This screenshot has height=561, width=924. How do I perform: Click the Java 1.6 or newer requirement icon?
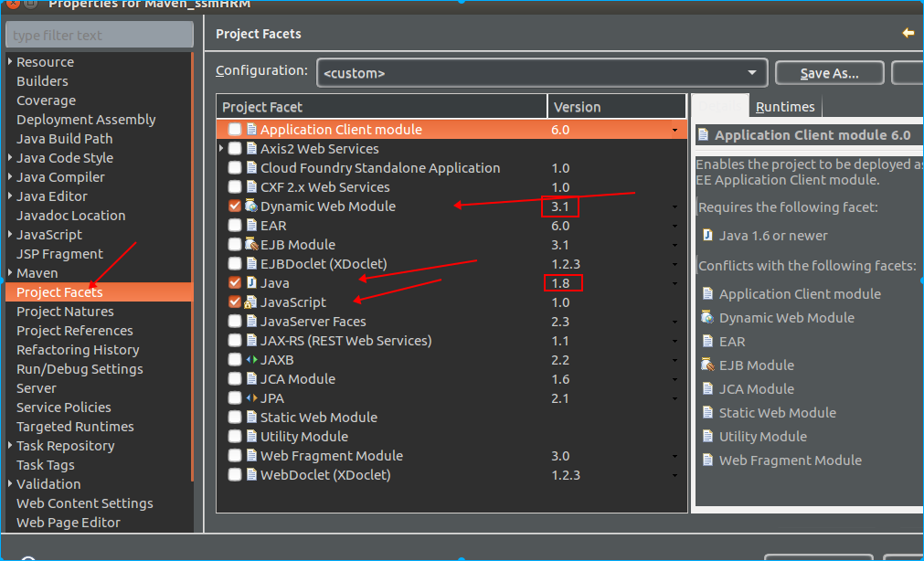pyautogui.click(x=707, y=235)
